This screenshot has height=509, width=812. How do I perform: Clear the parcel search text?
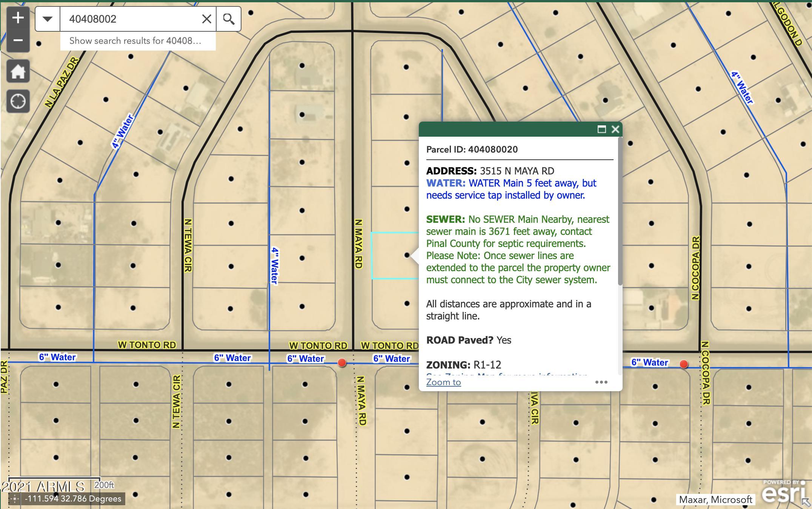pyautogui.click(x=206, y=19)
